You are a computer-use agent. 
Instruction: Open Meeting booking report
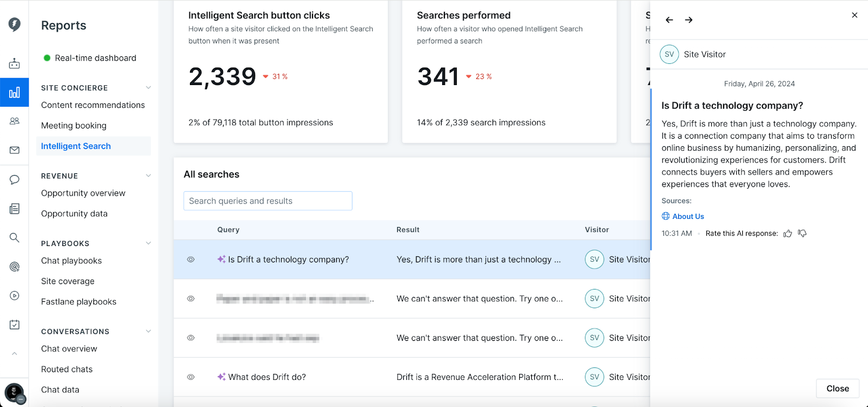74,126
